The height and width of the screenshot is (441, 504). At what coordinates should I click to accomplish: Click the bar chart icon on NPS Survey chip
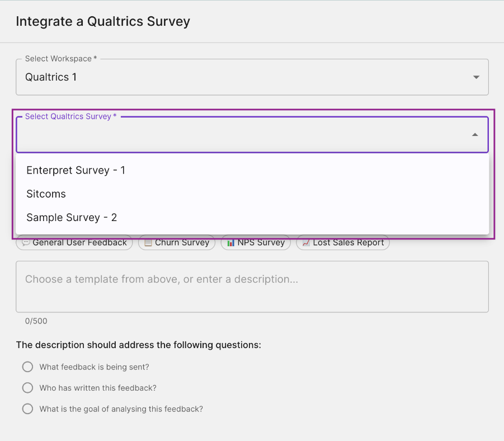coord(230,242)
